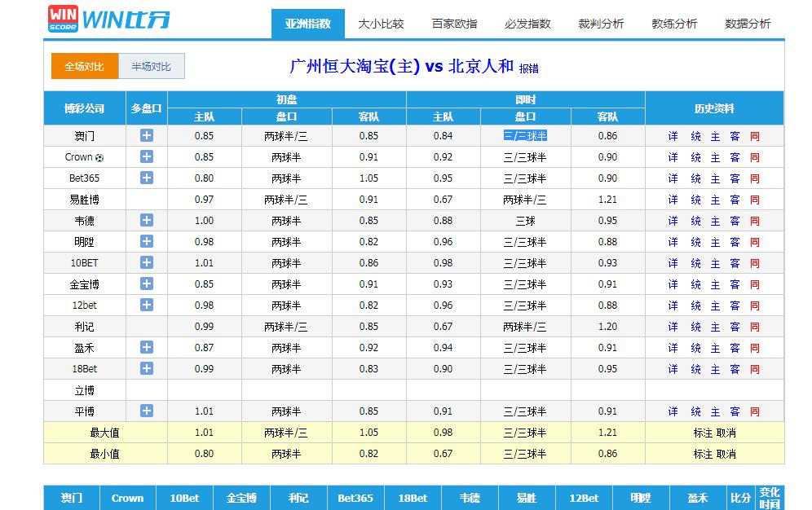The image size is (812, 510).
Task: Switch to 亚洲指数 tab
Action: (x=307, y=24)
